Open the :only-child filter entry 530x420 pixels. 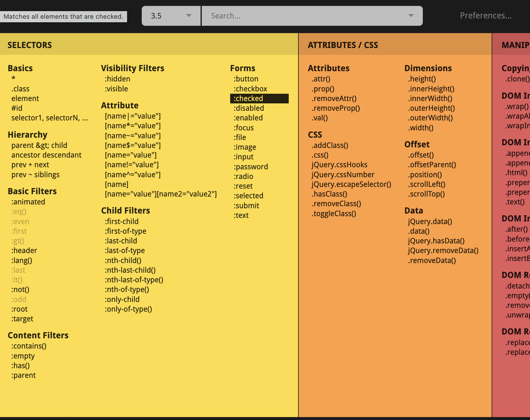tap(122, 299)
